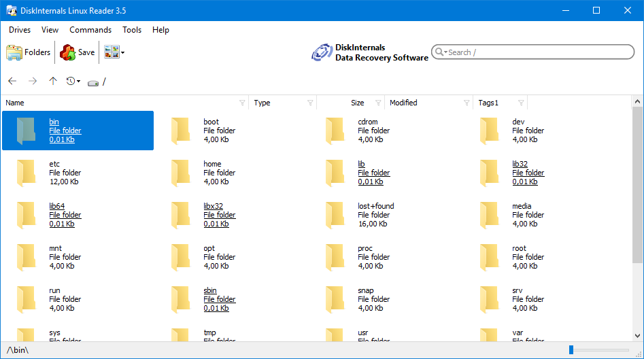
Task: Click the var folder name
Action: tap(518, 332)
